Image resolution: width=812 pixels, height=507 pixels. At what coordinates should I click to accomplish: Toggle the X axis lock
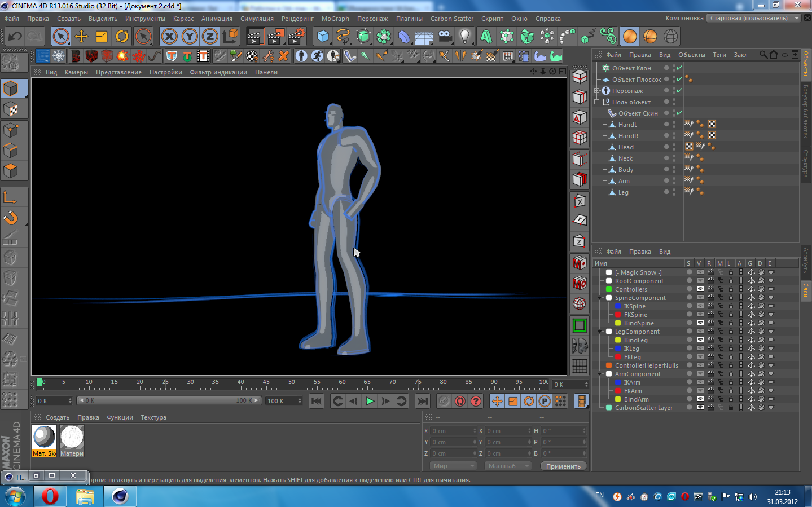point(169,37)
